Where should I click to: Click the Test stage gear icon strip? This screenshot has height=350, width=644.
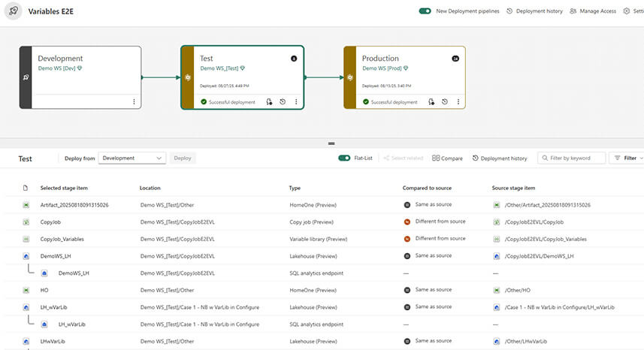188,77
